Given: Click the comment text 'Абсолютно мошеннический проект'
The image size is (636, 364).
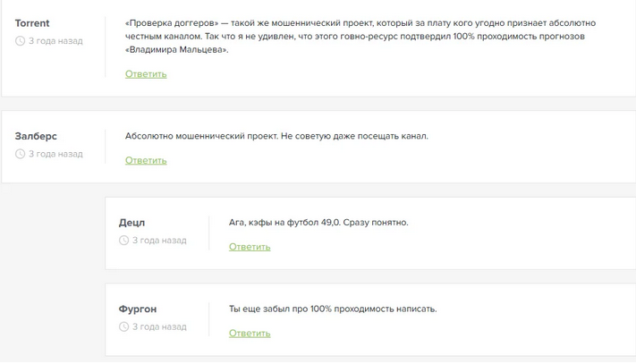Looking at the screenshot, I should point(276,136).
